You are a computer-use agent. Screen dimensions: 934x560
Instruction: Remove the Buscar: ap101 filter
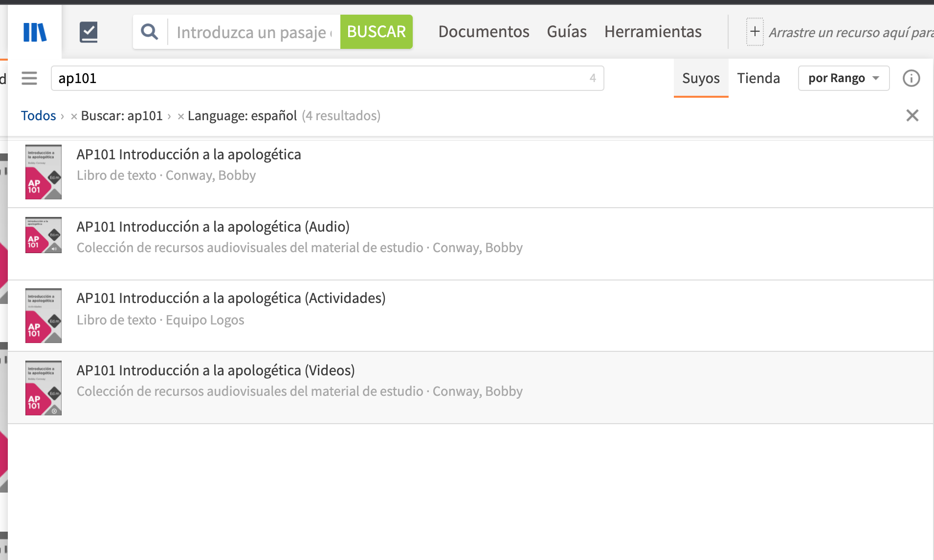pos(74,116)
